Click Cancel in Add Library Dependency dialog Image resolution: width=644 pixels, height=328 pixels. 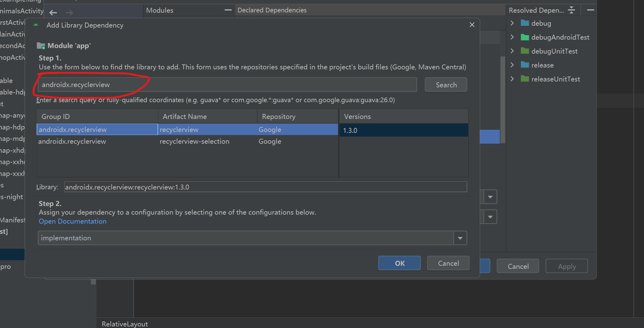click(x=448, y=263)
